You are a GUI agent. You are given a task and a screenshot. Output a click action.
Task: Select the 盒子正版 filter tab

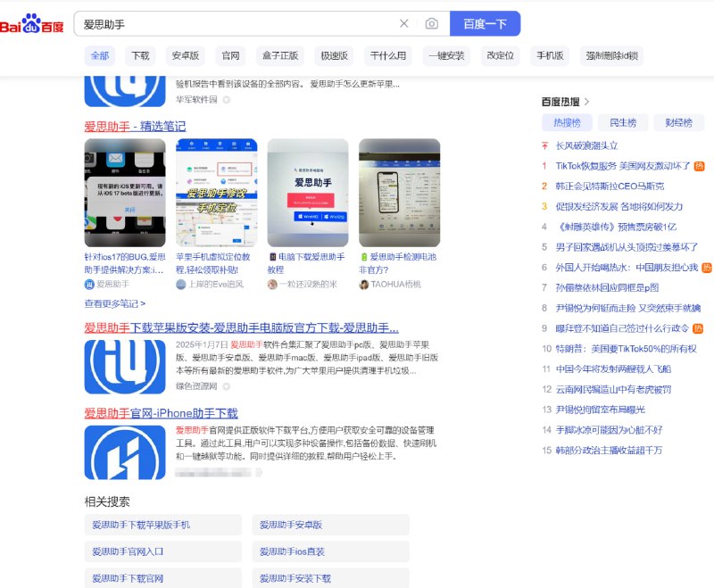click(280, 56)
